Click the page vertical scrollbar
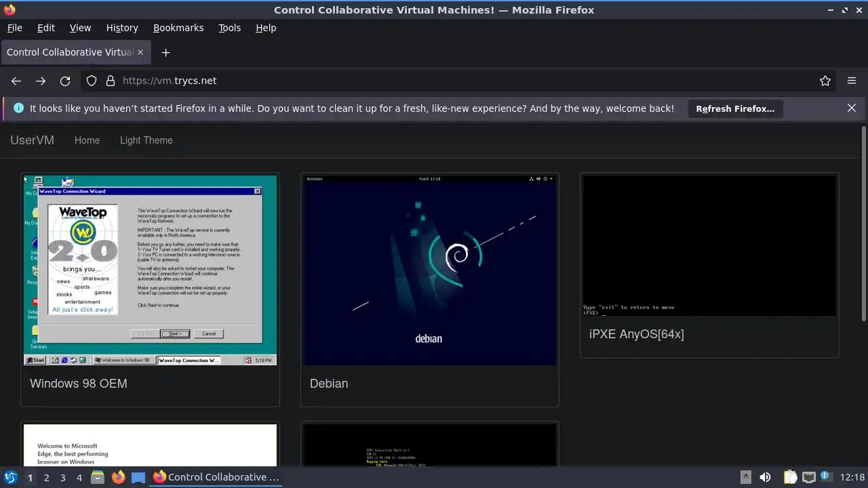868x488 pixels. [x=864, y=224]
